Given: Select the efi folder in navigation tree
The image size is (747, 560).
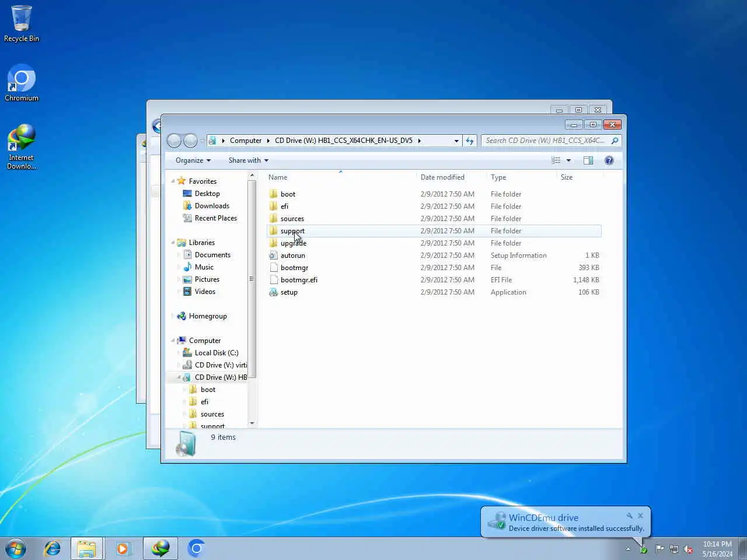Looking at the screenshot, I should [204, 402].
